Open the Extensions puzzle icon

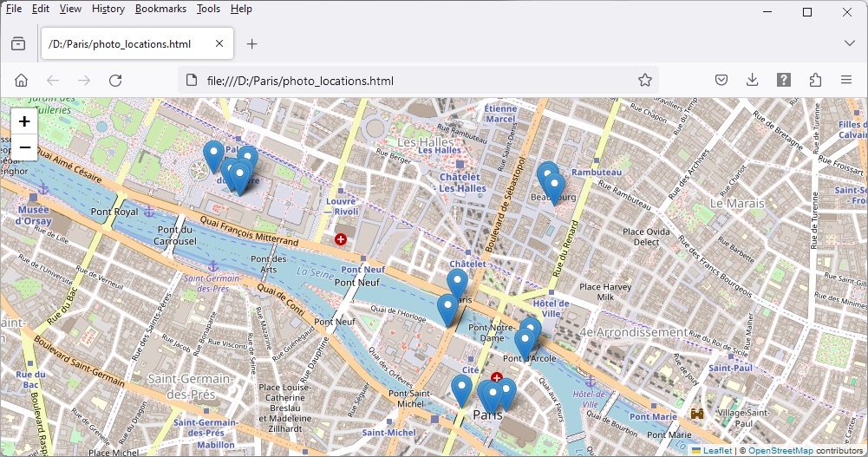point(815,81)
